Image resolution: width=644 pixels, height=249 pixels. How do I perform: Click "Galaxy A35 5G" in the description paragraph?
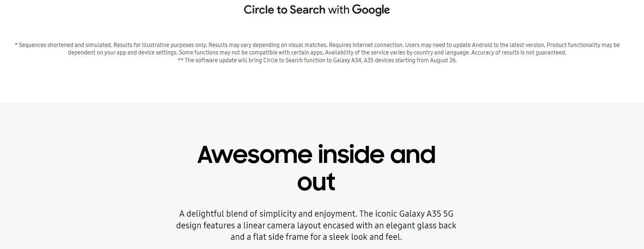[426, 214]
